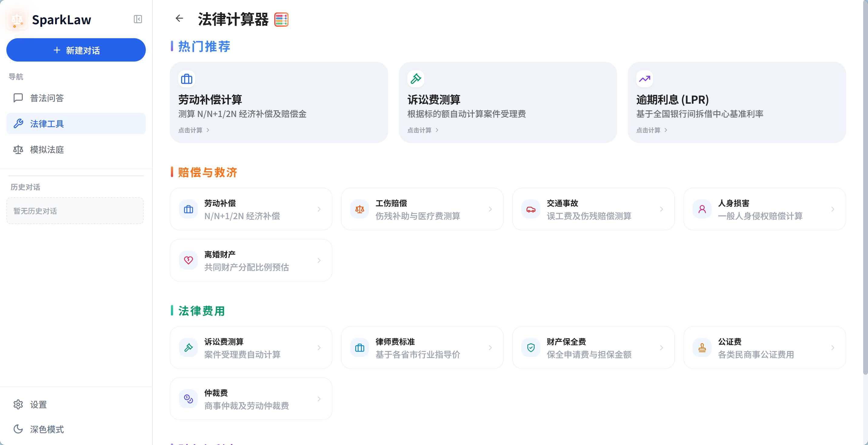
Task: Click the 法律费用 section heading
Action: [x=202, y=311]
